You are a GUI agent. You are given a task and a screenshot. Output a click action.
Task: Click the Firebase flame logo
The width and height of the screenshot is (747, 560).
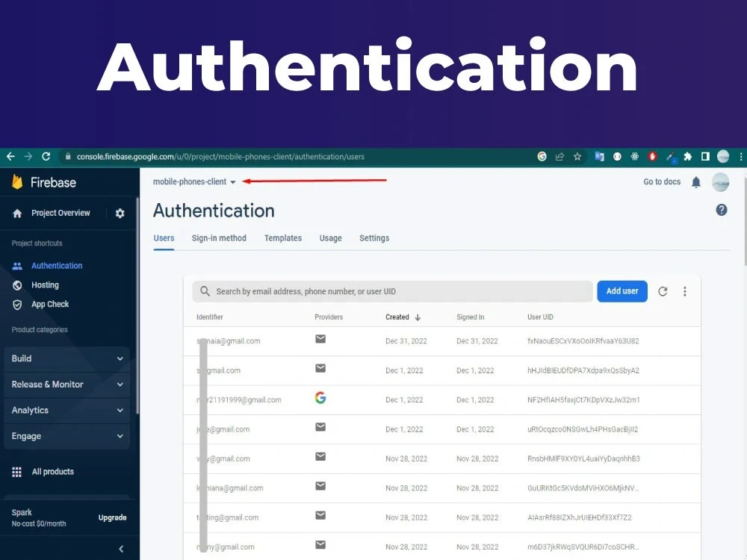(17, 182)
